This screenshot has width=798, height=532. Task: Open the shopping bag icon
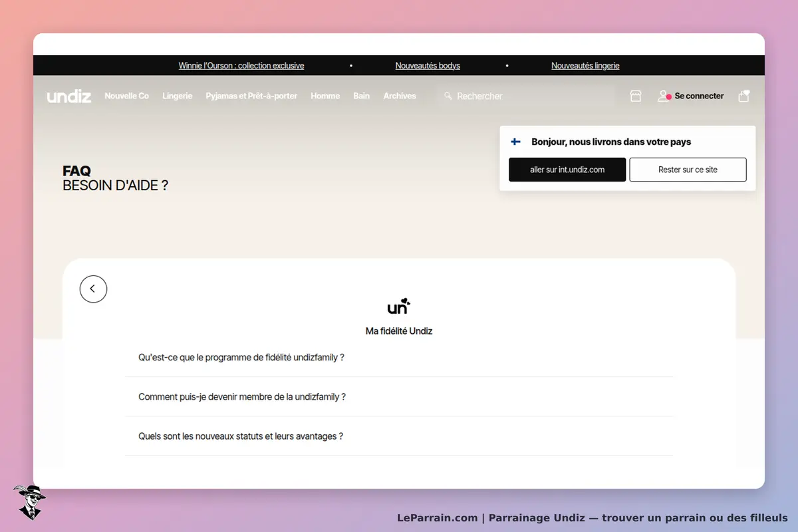(744, 96)
